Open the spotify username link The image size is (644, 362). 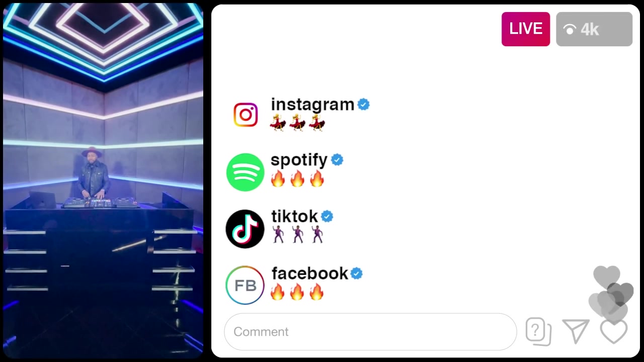point(299,160)
